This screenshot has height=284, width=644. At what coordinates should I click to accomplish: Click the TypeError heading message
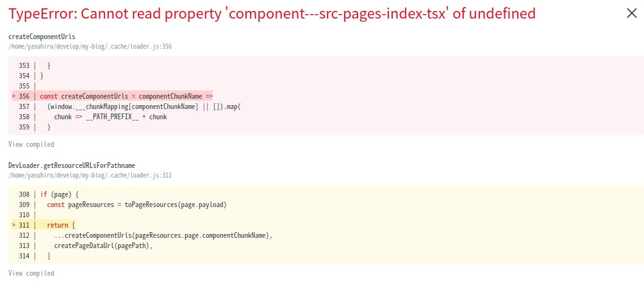click(x=272, y=13)
